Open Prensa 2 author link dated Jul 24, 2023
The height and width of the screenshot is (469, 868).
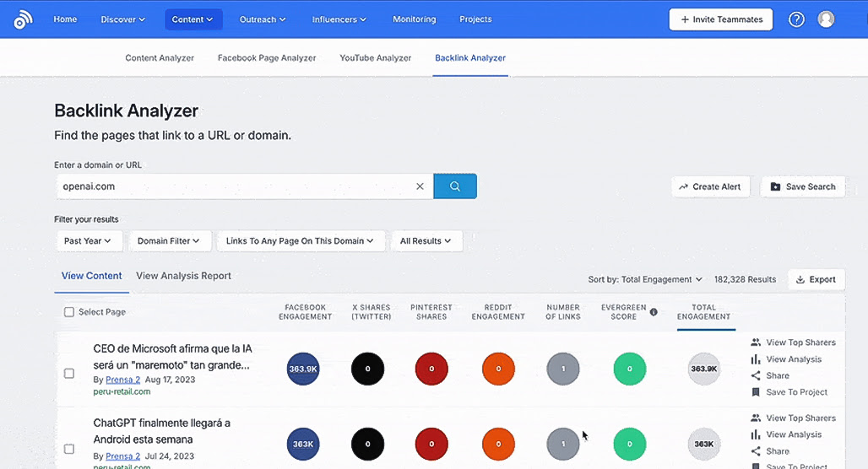[x=123, y=456]
